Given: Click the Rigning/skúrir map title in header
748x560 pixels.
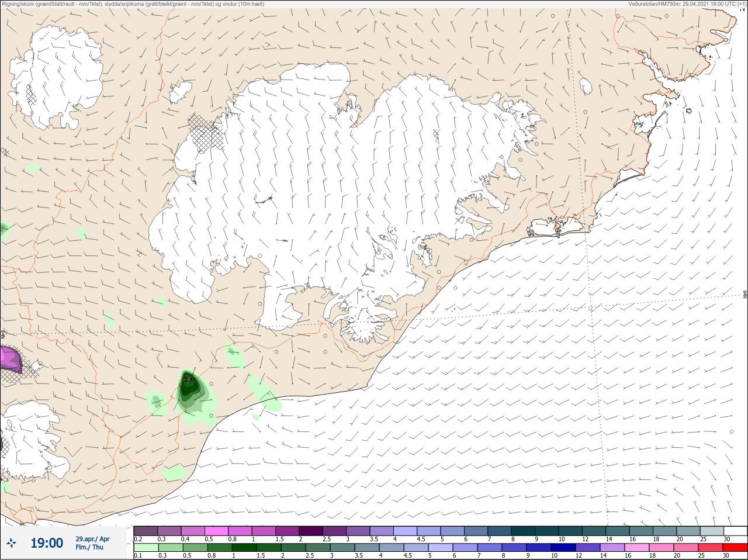Looking at the screenshot, I should coord(133,4).
